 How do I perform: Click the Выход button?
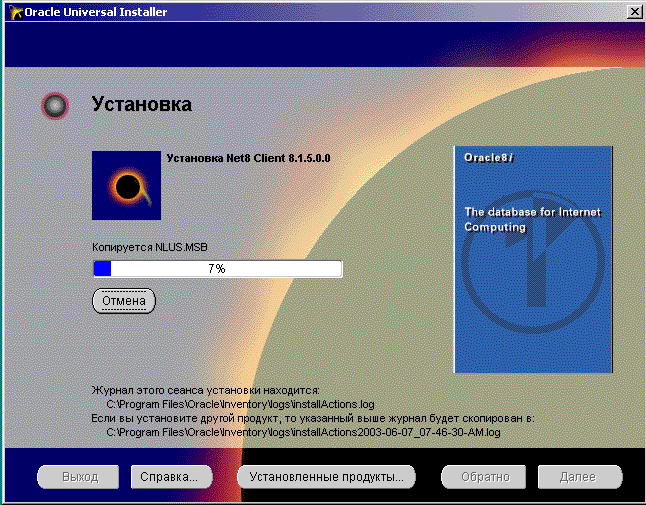click(78, 477)
